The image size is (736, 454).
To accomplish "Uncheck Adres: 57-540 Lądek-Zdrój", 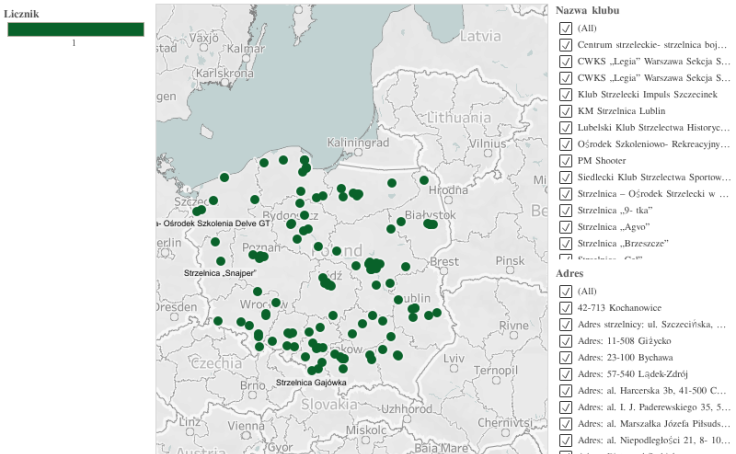I will click(566, 374).
